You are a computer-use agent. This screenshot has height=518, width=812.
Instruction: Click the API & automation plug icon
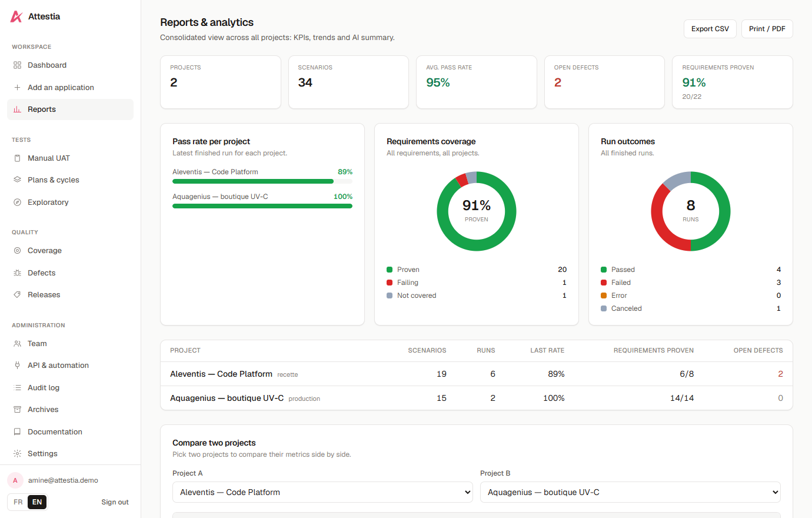tap(17, 366)
